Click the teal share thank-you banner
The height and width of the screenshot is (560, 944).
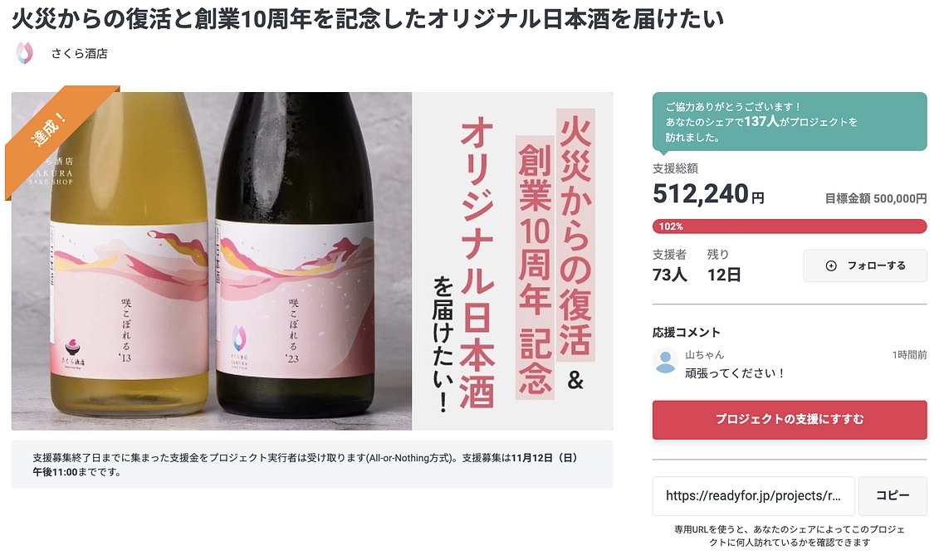(x=789, y=121)
